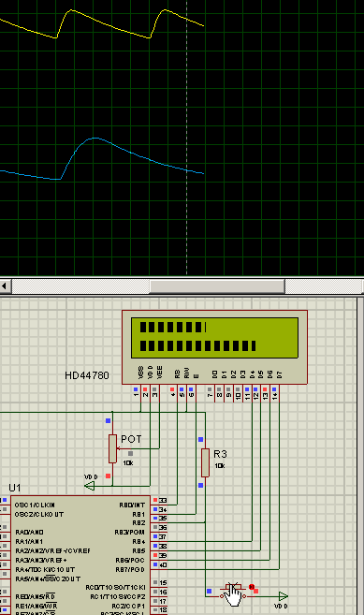The image size is (364, 615).
Task: Click pin number 34 on U1
Action: coord(163,509)
